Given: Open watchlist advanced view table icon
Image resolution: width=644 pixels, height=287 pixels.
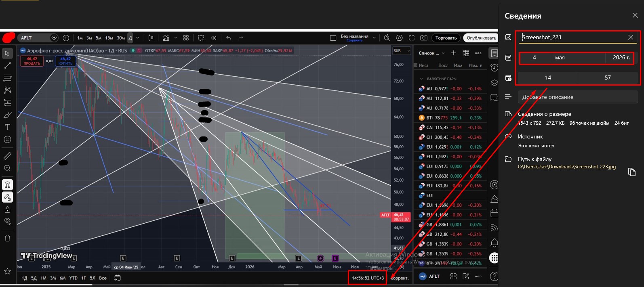Looking at the screenshot, I should 466,53.
